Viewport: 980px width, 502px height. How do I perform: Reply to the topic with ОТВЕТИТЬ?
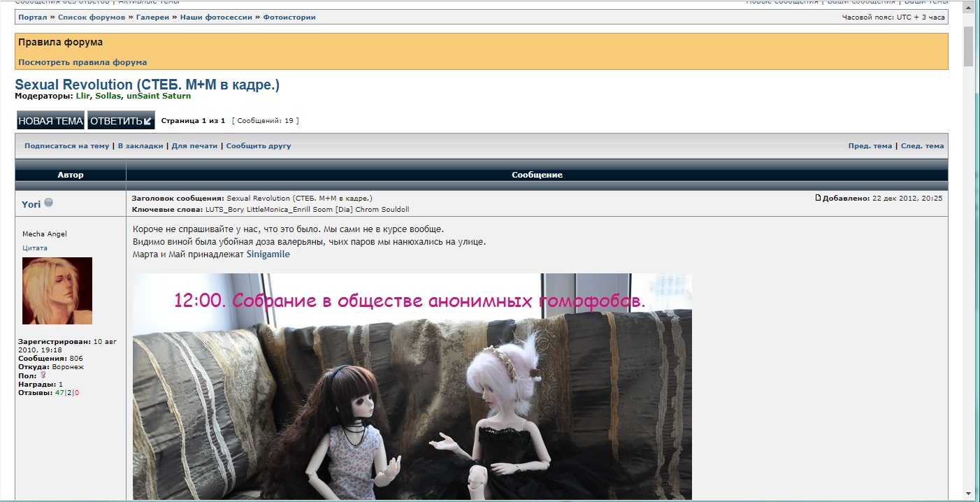[x=121, y=120]
